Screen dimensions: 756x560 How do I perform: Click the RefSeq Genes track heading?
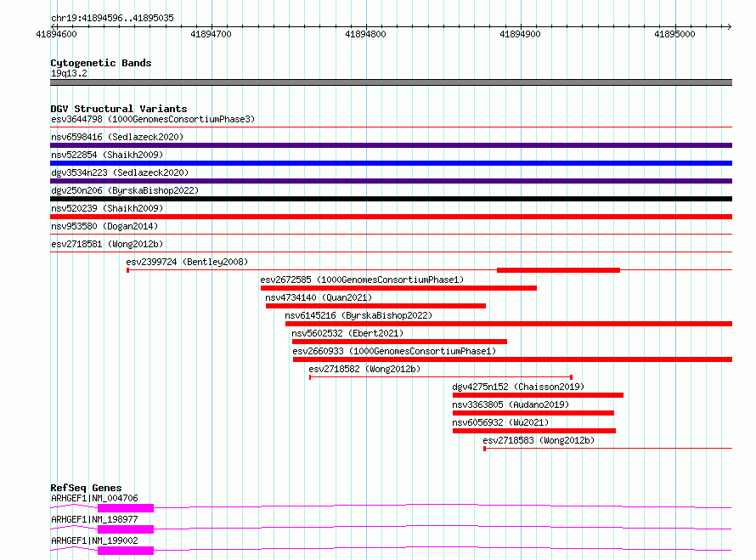[x=86, y=488]
